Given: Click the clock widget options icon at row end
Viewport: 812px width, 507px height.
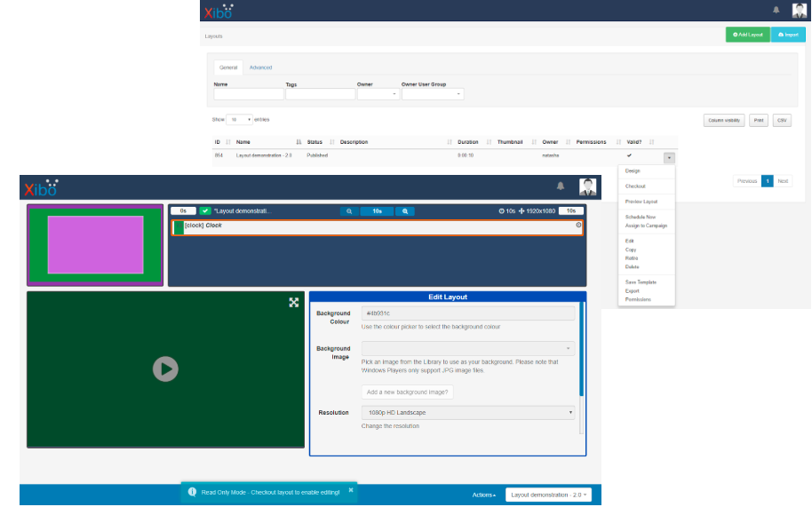Looking at the screenshot, I should click(578, 225).
